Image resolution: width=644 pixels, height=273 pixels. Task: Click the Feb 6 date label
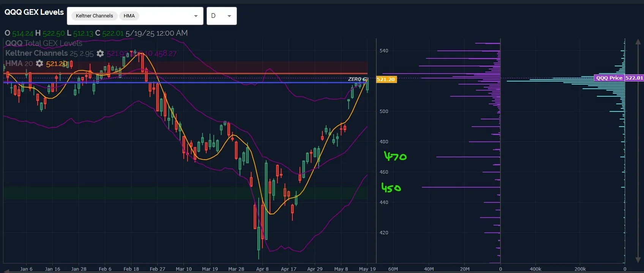105,269
